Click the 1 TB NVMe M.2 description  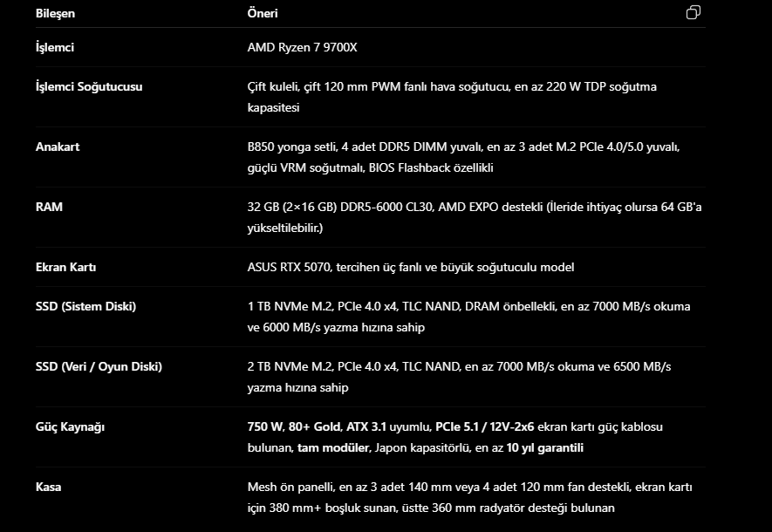468,317
